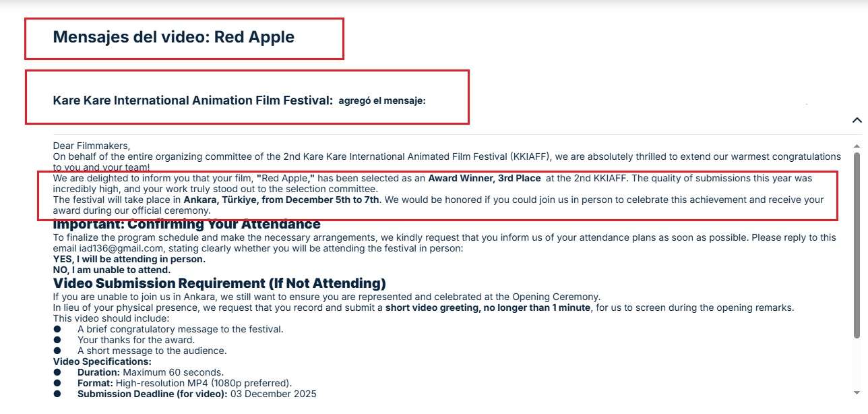Click "Video Submission Requirement (If Not Attending)" heading
The height and width of the screenshot is (414, 868).
pos(220,283)
